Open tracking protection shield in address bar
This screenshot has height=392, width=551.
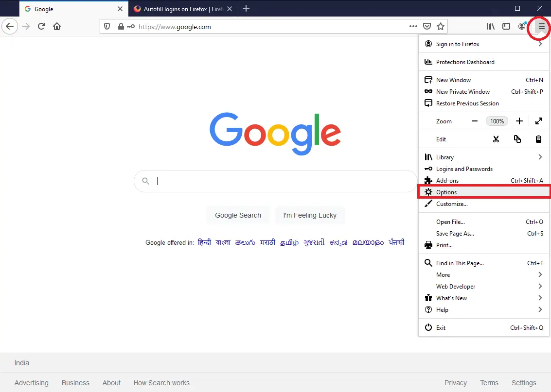[107, 27]
